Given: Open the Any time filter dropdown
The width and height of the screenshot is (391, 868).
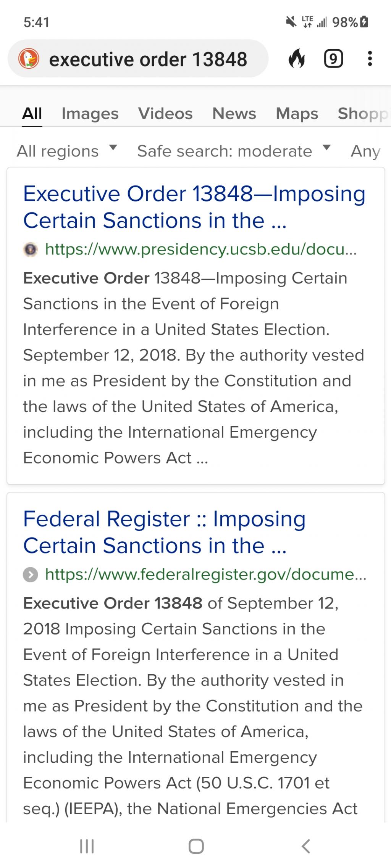Looking at the screenshot, I should 365,151.
